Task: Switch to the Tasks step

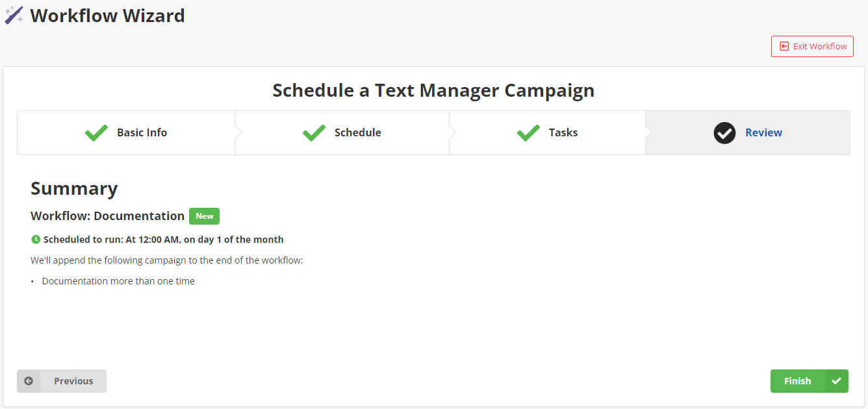Action: [563, 132]
